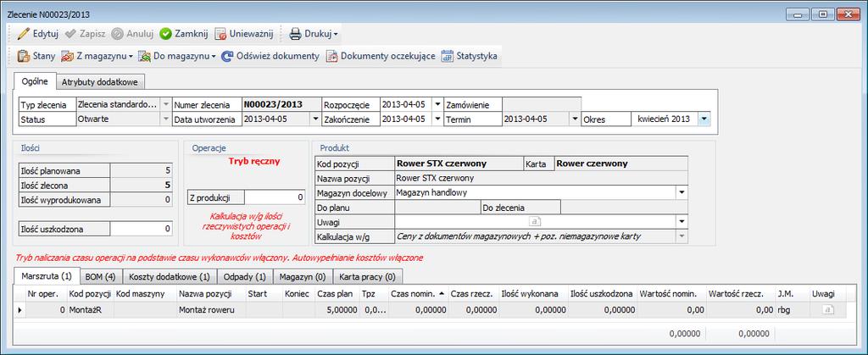868x355 pixels.
Task: Select the BOM (4) tab
Action: [101, 275]
